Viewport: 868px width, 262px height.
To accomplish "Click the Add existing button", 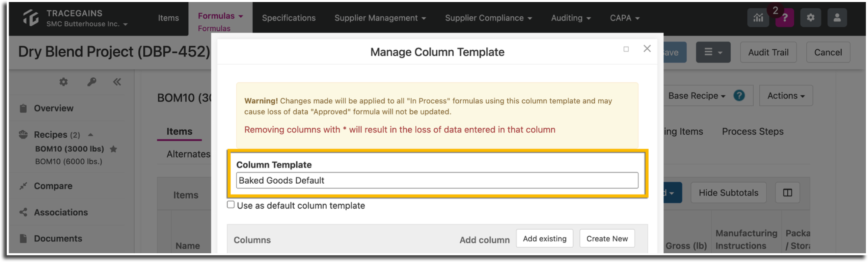I will pyautogui.click(x=544, y=239).
